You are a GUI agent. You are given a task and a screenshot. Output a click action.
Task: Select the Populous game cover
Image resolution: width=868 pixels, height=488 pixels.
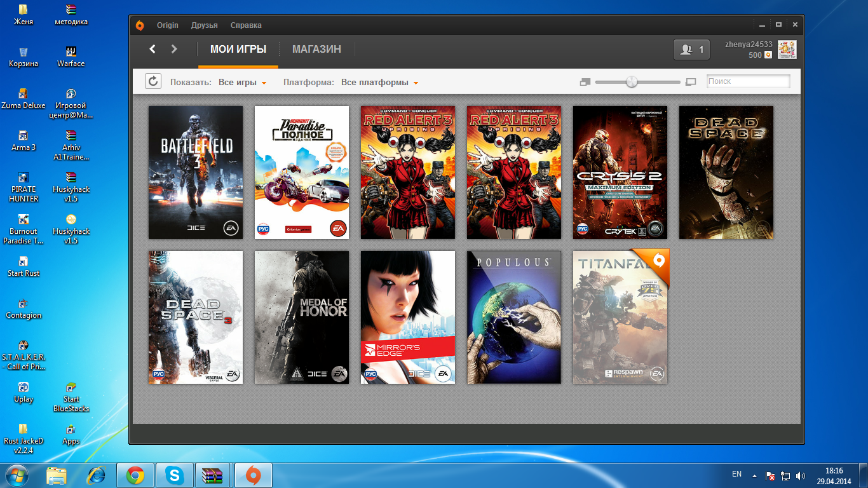514,317
